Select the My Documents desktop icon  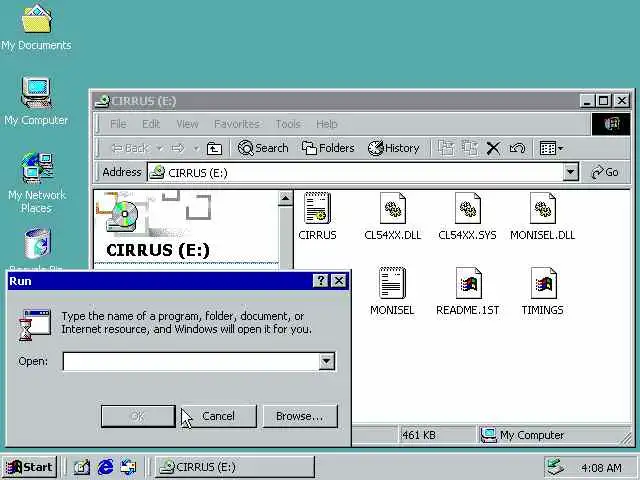[36, 27]
